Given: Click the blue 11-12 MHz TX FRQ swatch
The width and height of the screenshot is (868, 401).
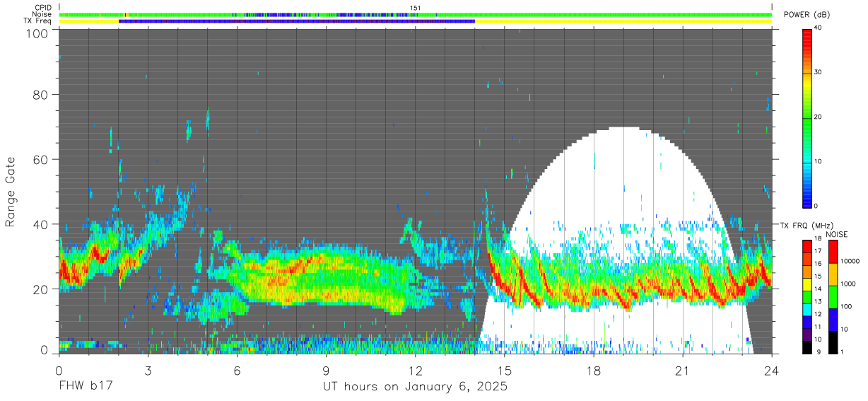Looking at the screenshot, I should click(807, 320).
